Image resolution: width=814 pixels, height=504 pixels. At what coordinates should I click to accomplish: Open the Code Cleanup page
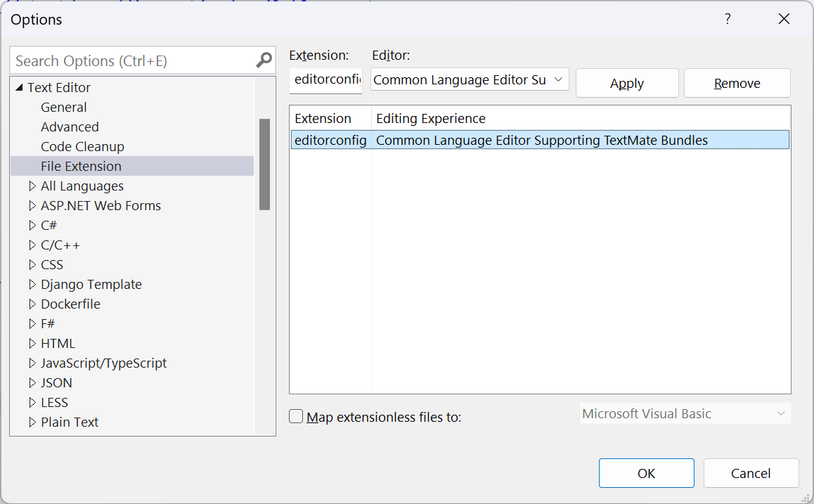click(82, 147)
